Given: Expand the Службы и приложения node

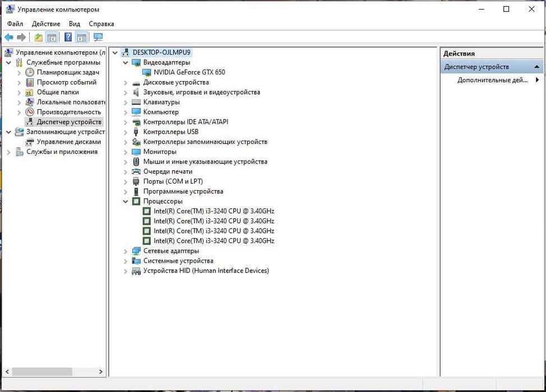Looking at the screenshot, I should [x=9, y=152].
